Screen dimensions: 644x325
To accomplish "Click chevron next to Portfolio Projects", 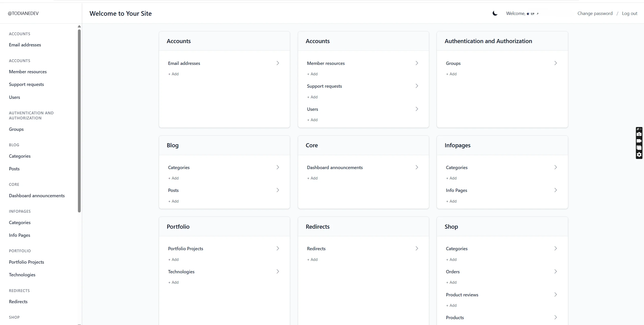I will (278, 248).
